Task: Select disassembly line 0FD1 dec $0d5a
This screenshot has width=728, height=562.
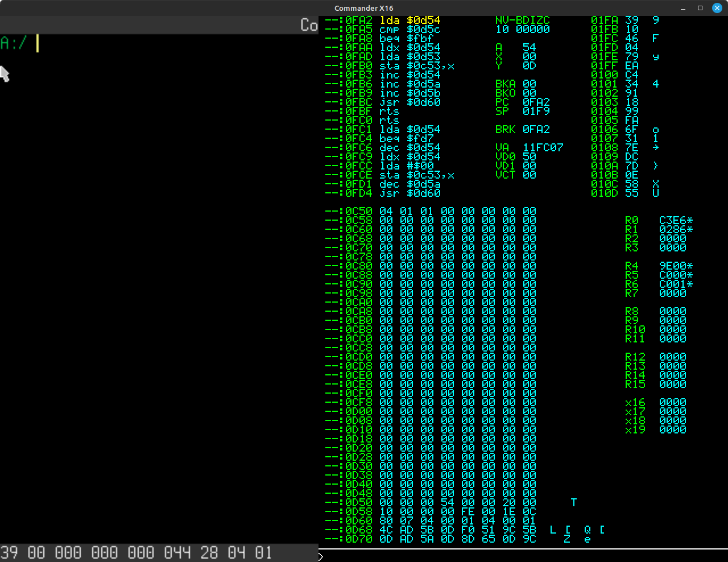Action: [383, 184]
